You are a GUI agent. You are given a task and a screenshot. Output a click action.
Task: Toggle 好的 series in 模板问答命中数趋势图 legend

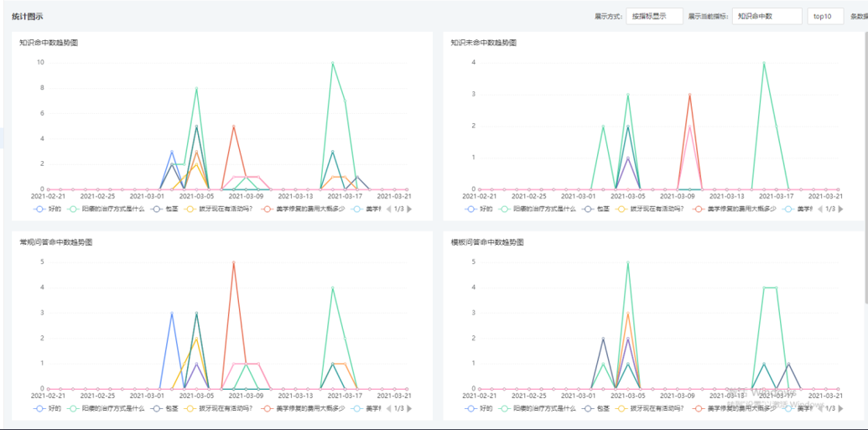tap(478, 408)
